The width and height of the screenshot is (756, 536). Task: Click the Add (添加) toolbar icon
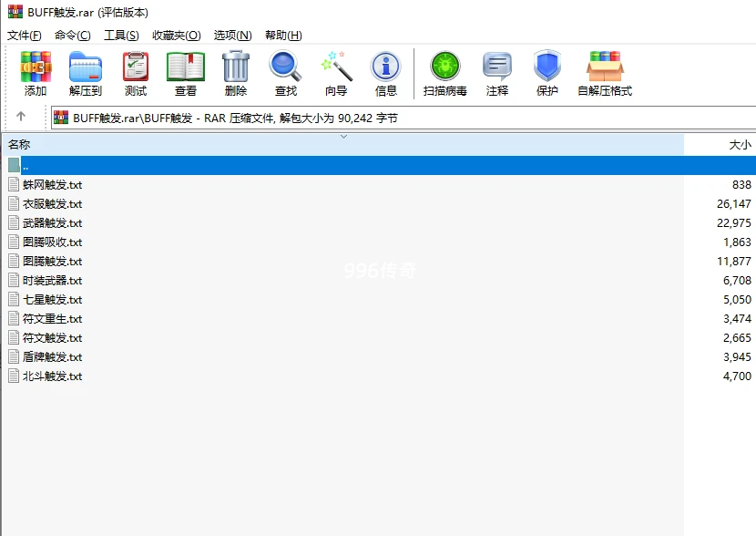[36, 67]
